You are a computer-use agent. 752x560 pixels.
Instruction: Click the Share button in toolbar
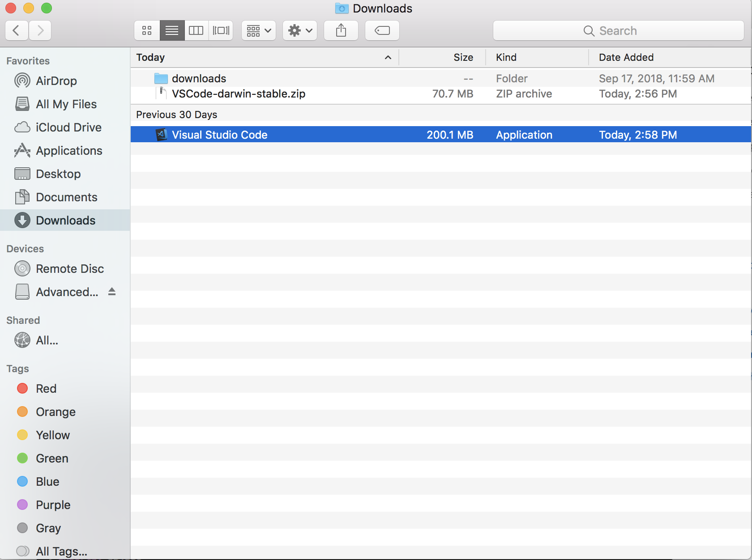pos(341,30)
